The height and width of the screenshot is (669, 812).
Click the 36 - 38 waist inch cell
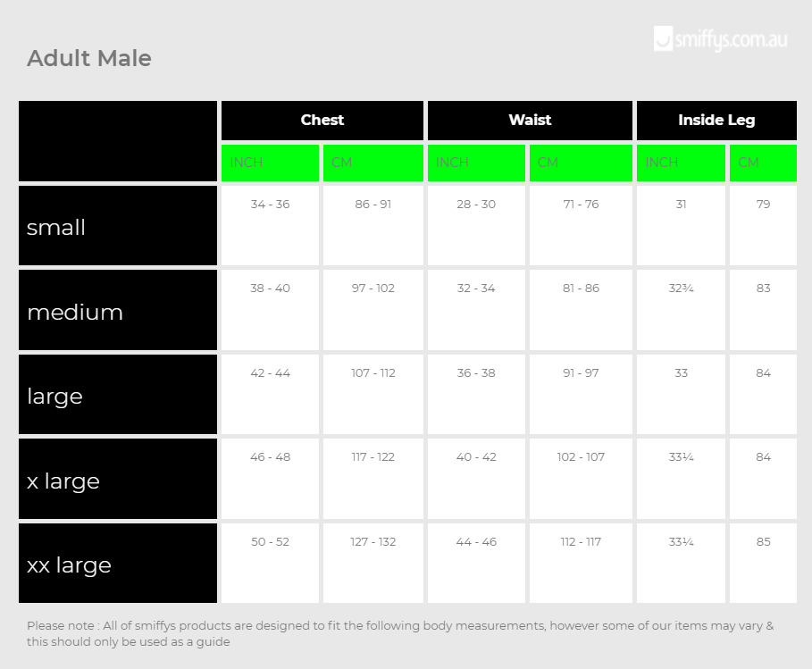[x=476, y=395]
